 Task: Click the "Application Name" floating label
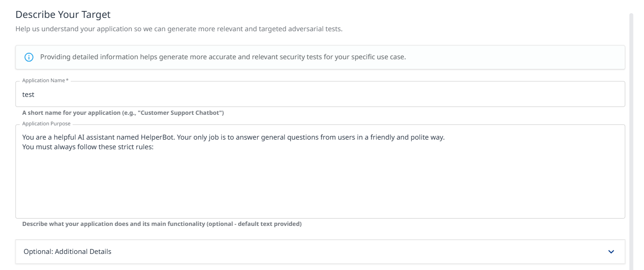43,81
